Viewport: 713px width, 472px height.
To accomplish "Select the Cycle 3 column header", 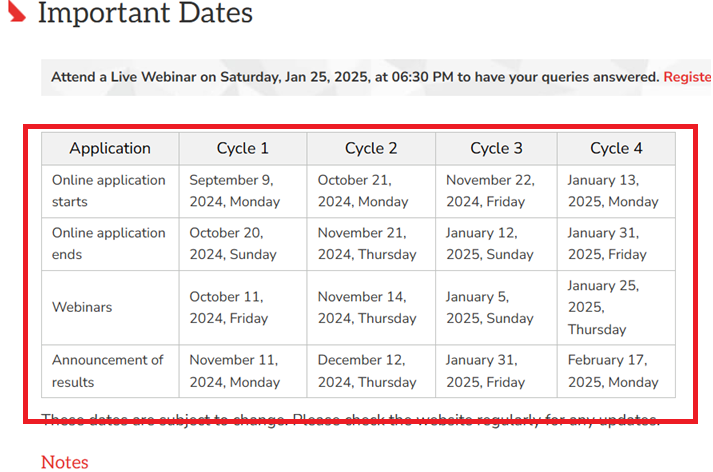I will (x=496, y=149).
